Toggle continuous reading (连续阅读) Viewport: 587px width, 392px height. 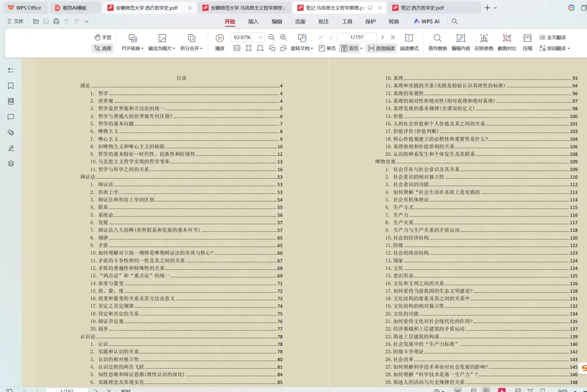coord(382,48)
